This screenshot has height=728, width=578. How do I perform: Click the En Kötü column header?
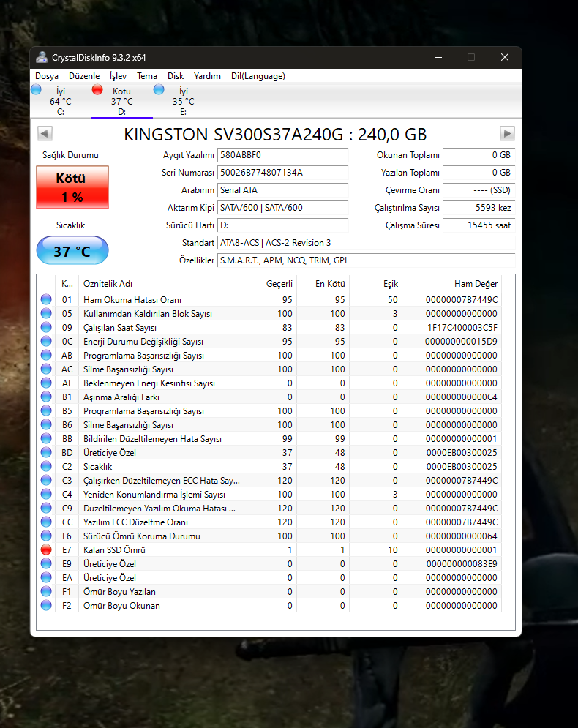click(323, 284)
